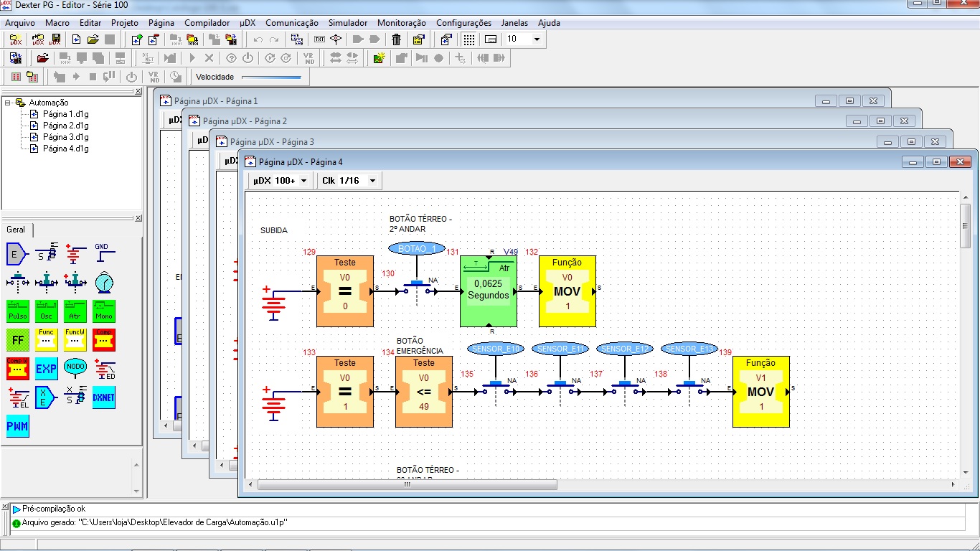Select the Mono monostable block

[x=103, y=311]
